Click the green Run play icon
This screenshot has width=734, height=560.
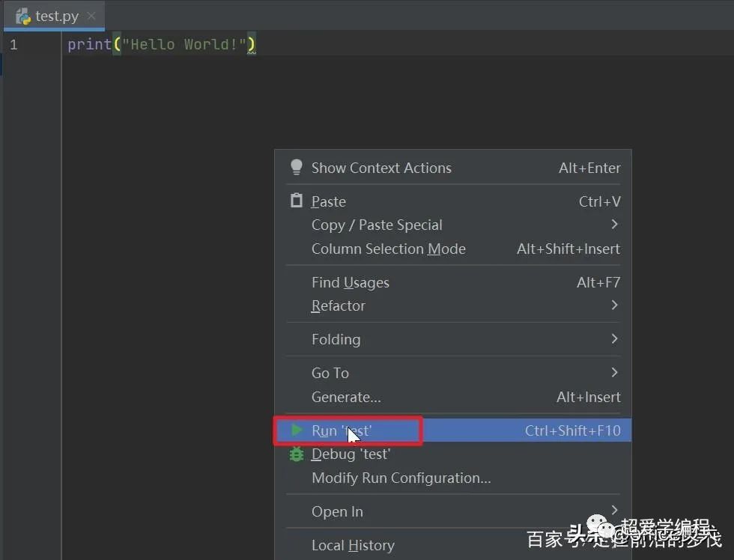297,430
